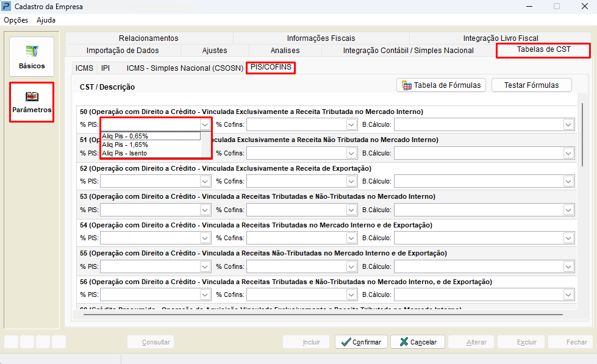Open the Básicos sidebar section
Screen dimensions: 597x364
coord(32,57)
